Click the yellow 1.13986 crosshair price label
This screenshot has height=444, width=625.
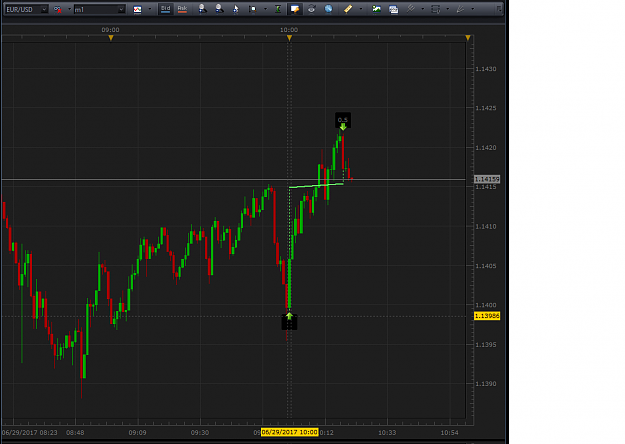(487, 316)
